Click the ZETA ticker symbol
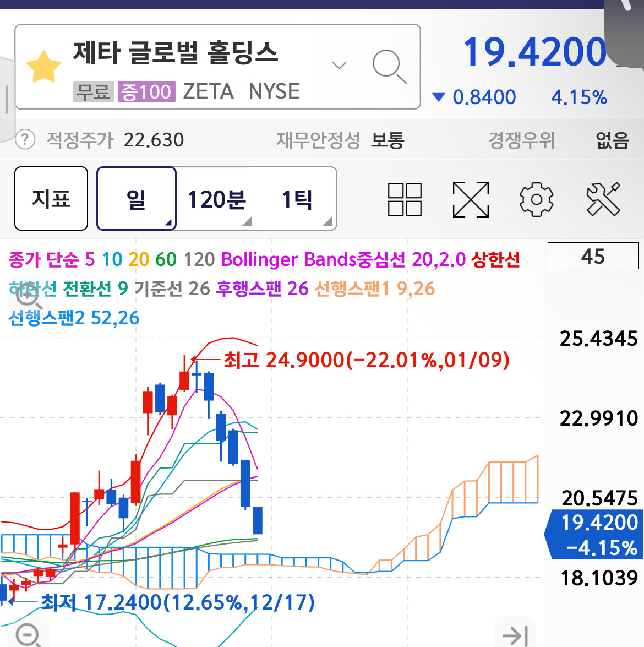Screen dimensions: 644x647 tap(209, 91)
